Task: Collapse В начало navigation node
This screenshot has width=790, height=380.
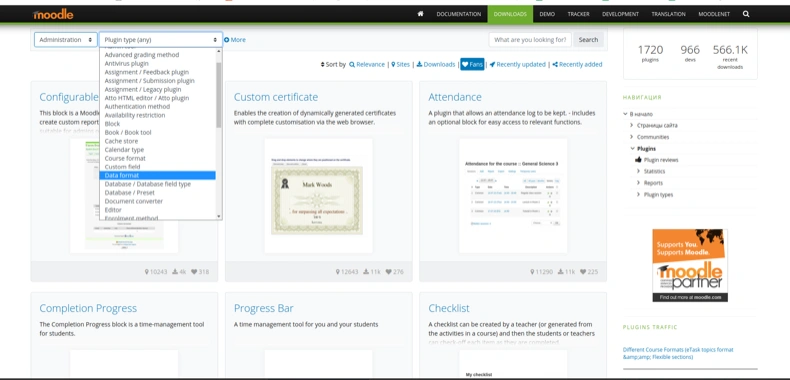Action: point(625,114)
